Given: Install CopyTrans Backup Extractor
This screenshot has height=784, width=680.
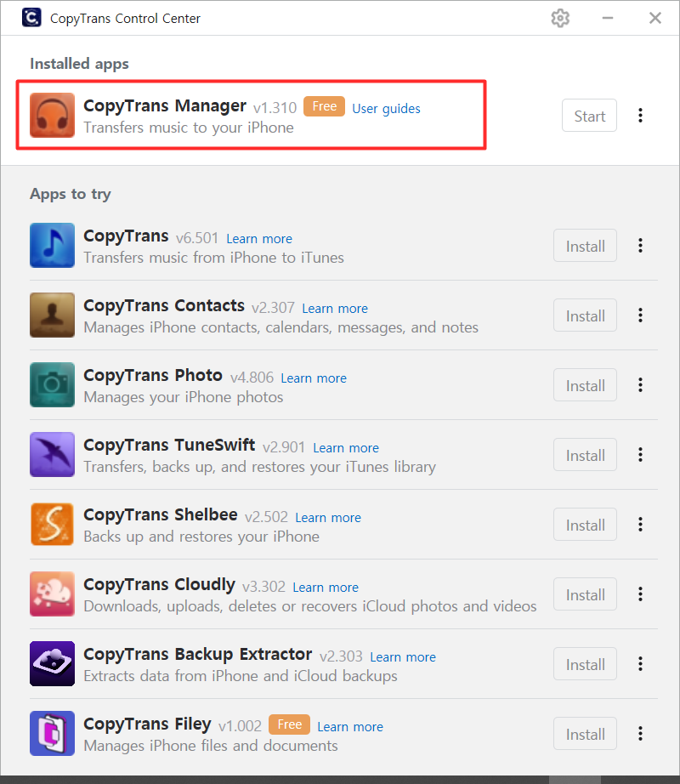Looking at the screenshot, I should (585, 664).
